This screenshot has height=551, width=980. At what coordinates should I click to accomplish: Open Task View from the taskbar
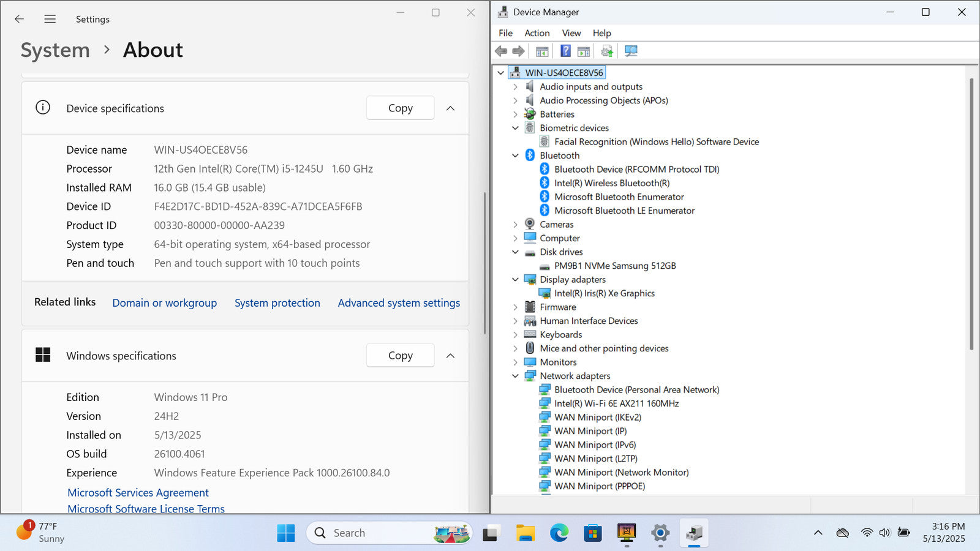(491, 533)
